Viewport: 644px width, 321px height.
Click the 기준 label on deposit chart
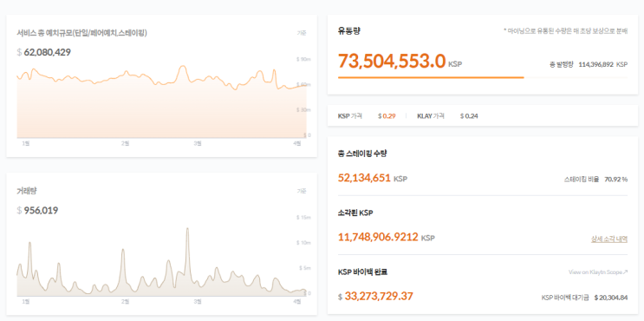(302, 33)
